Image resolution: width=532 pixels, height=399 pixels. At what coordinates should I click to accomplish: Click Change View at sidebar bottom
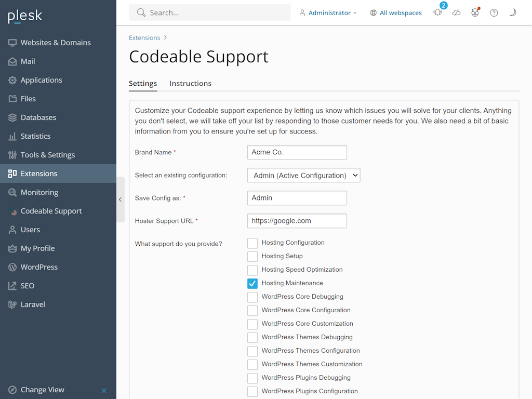tap(43, 390)
